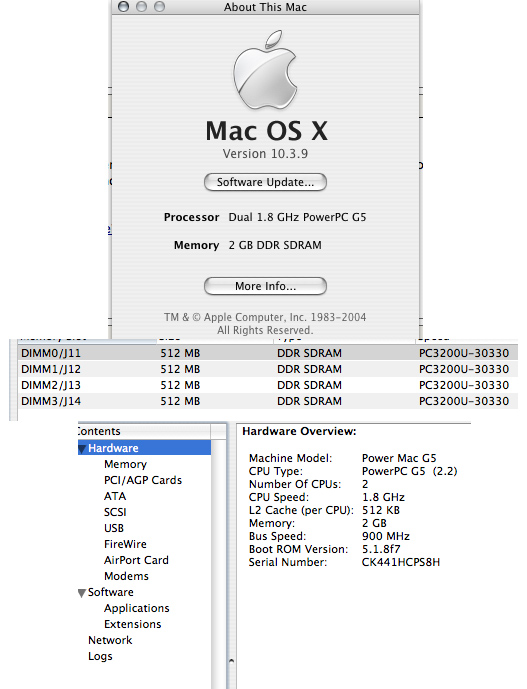Click the About This Mac title bar

265,7
